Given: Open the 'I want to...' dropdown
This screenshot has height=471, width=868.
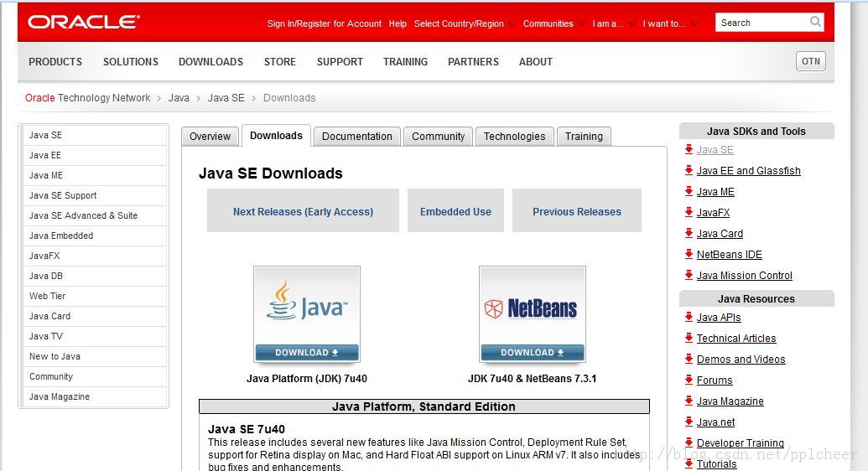Looking at the screenshot, I should tap(670, 23).
